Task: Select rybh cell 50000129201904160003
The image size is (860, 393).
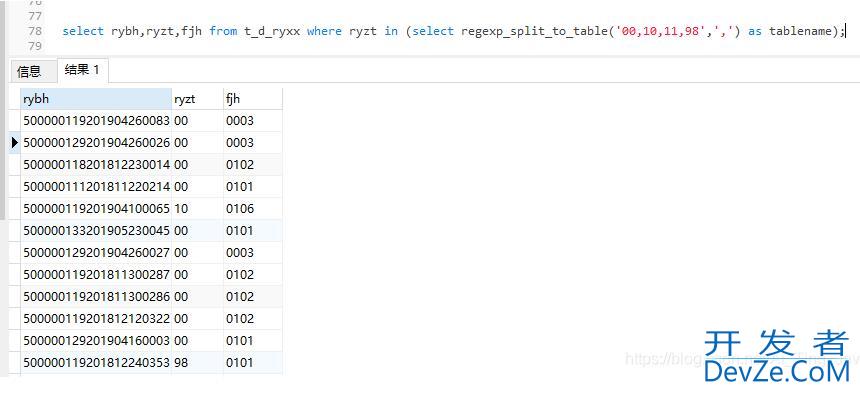Action: (x=96, y=340)
